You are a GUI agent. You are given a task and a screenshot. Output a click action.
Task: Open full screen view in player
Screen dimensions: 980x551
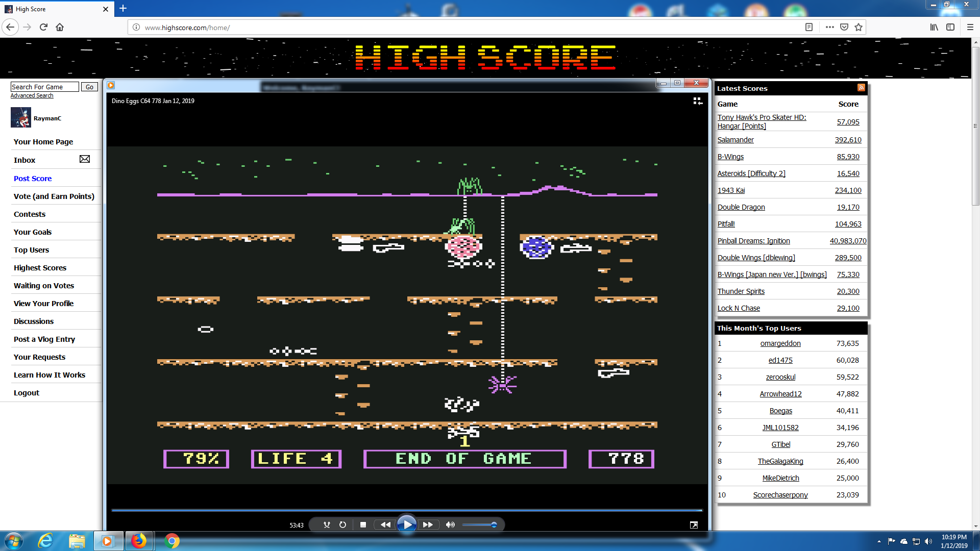(694, 525)
